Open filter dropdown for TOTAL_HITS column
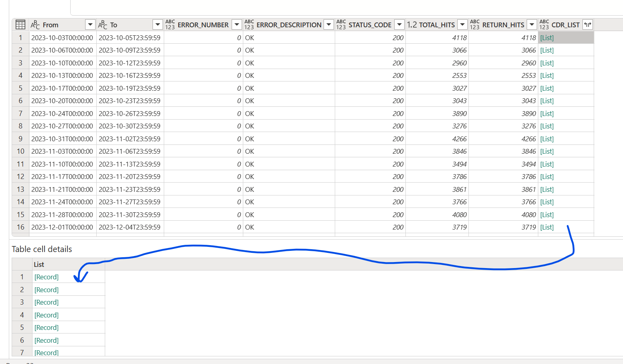 click(462, 25)
